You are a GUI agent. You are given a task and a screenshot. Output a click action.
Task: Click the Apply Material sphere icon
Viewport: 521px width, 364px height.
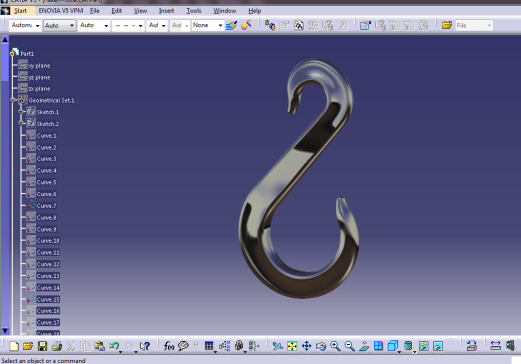pyautogui.click(x=246, y=25)
